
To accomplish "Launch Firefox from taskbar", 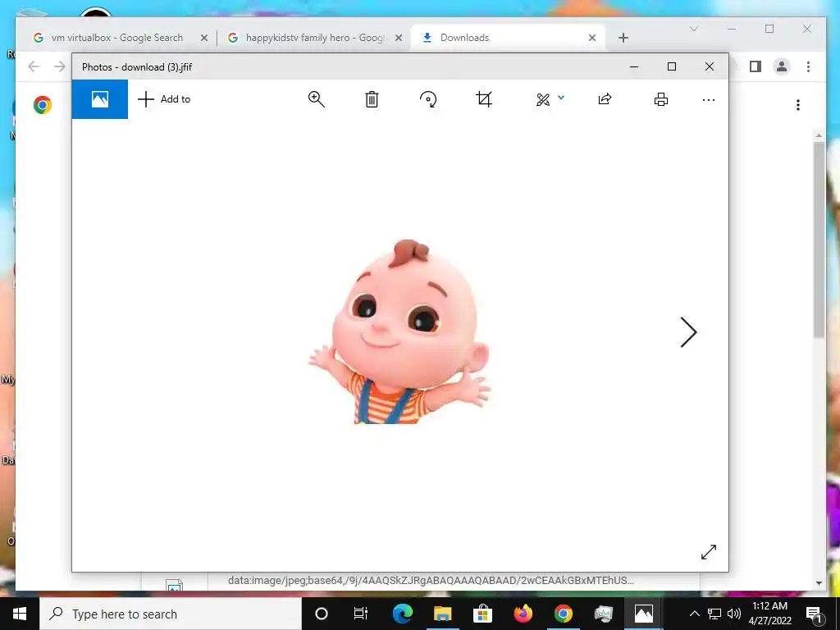I will click(x=523, y=614).
